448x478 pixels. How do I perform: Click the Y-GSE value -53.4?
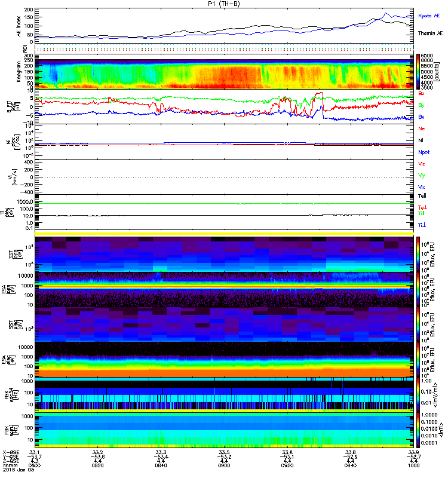[x=161, y=456]
